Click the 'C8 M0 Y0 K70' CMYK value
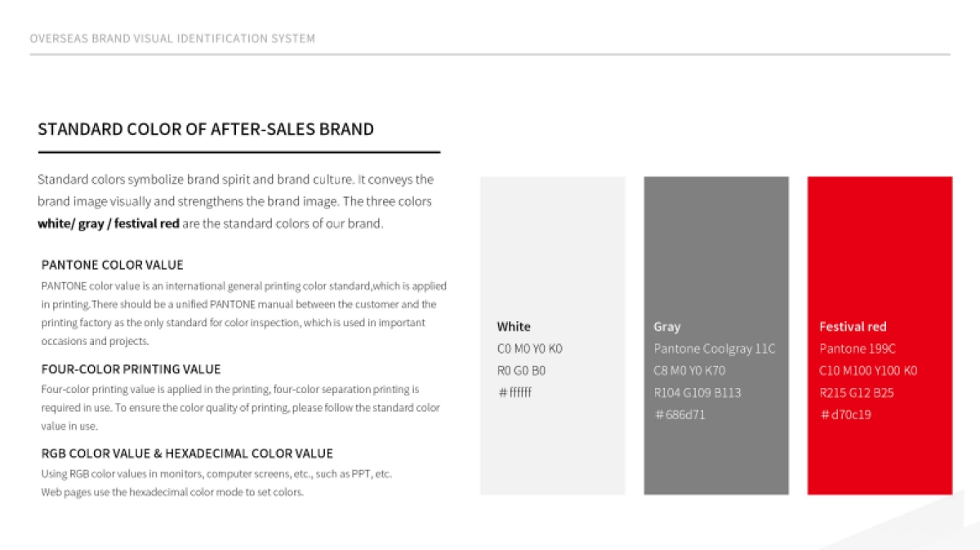The image size is (980, 550). 689,370
